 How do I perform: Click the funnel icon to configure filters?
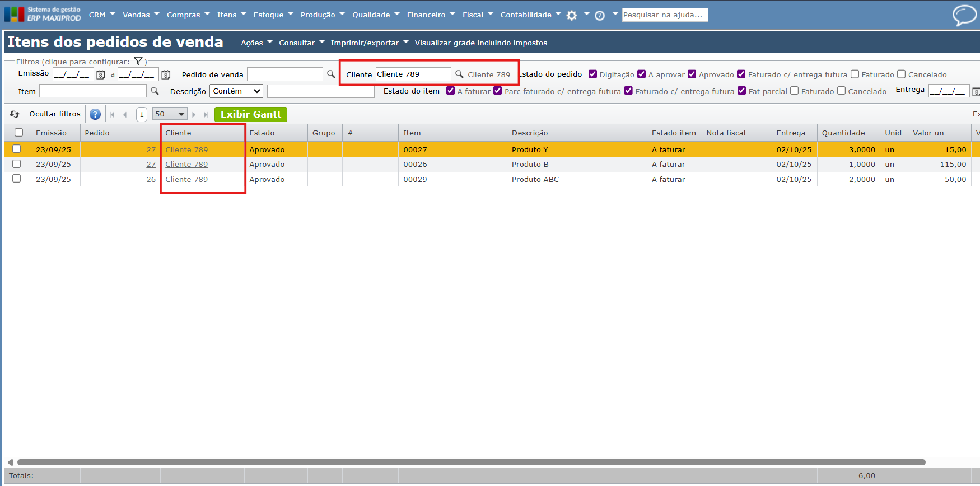[x=138, y=61]
